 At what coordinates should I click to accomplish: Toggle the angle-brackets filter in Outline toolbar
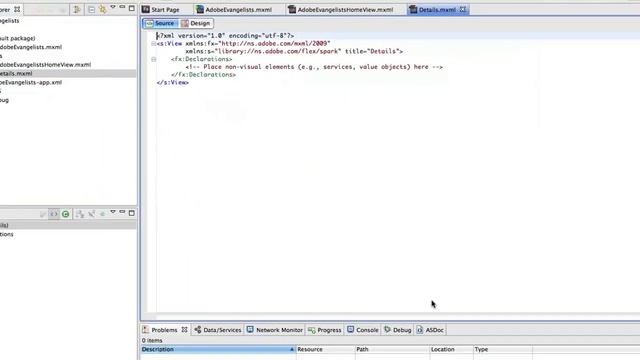pos(54,214)
